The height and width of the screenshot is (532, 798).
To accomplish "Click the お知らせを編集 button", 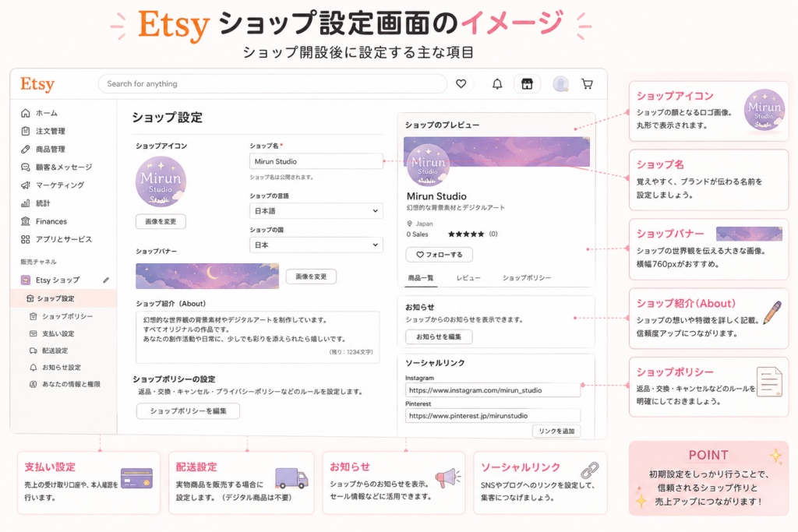I will [439, 336].
